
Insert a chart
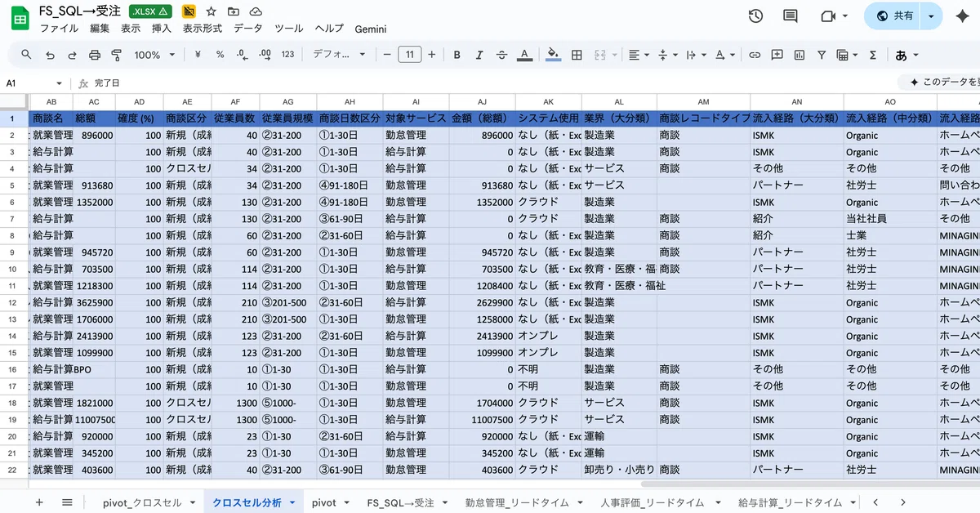coord(799,55)
